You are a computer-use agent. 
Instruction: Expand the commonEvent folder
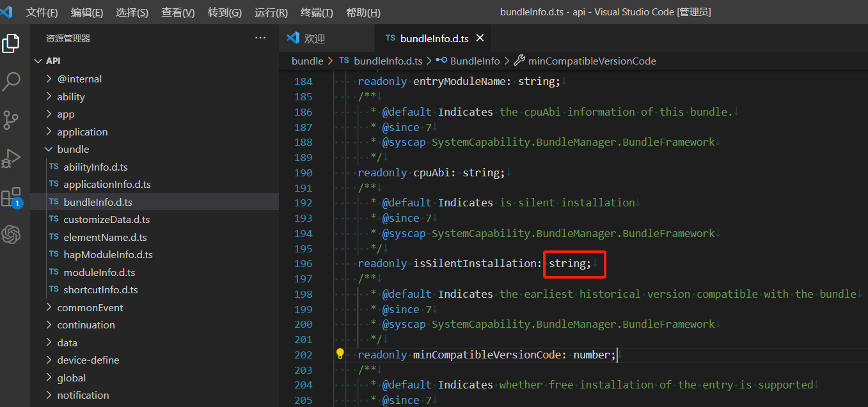(154, 307)
